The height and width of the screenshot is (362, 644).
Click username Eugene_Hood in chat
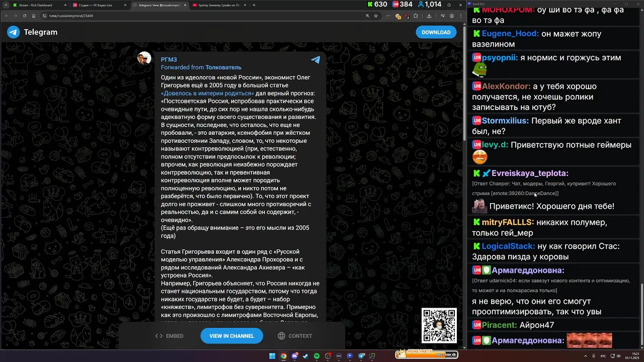pyautogui.click(x=510, y=34)
